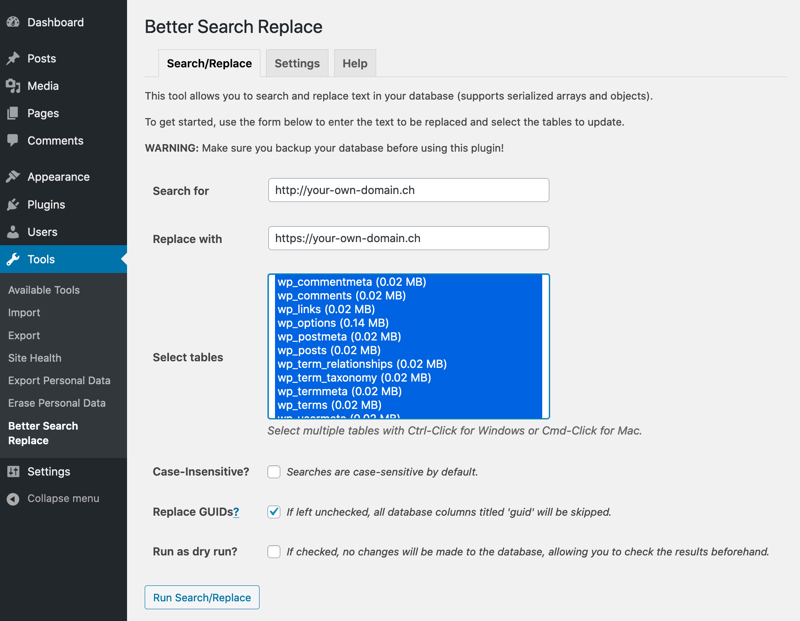Viewport: 800px width, 621px height.
Task: Open Pages menu label
Action: [43, 113]
